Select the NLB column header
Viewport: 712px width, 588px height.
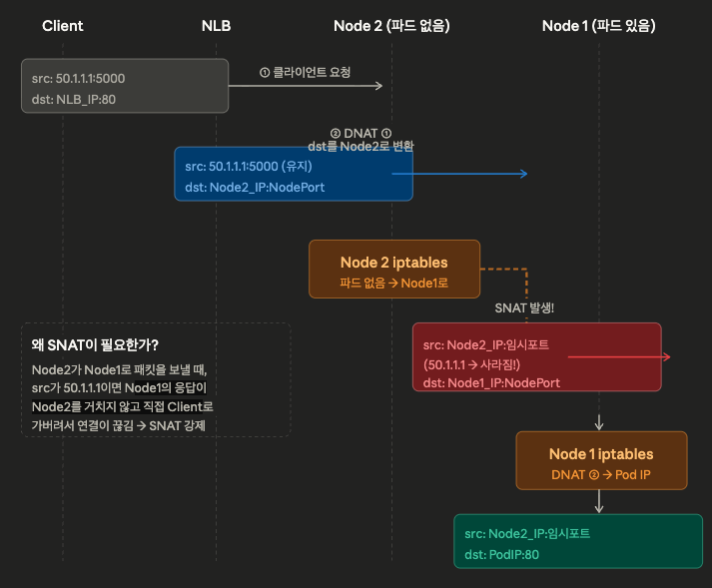pos(216,26)
